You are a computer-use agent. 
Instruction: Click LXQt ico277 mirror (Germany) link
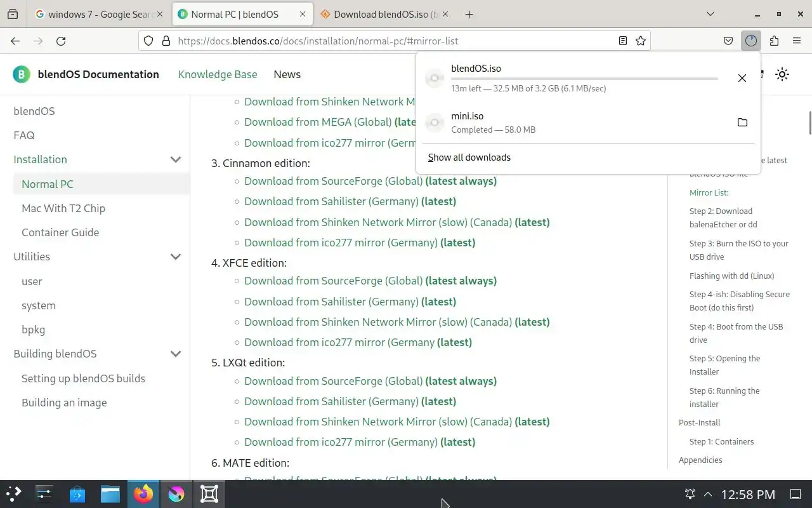(x=360, y=442)
